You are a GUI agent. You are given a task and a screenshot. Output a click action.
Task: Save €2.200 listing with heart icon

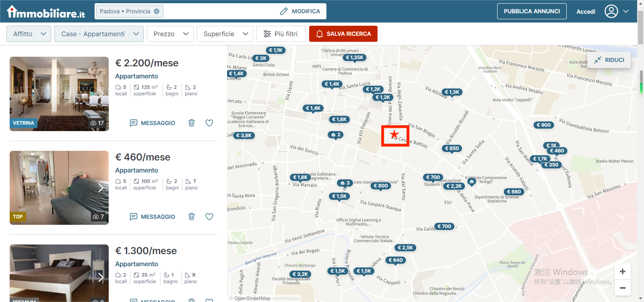tap(209, 123)
